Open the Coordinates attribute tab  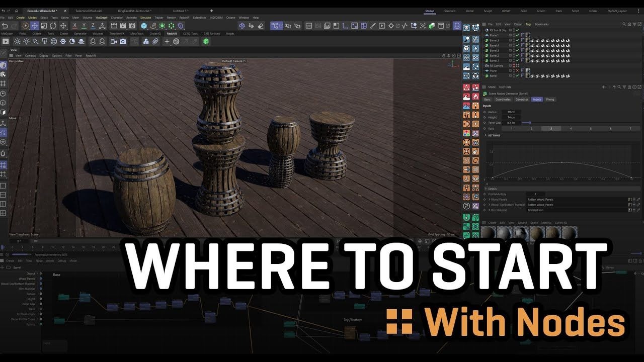click(503, 100)
